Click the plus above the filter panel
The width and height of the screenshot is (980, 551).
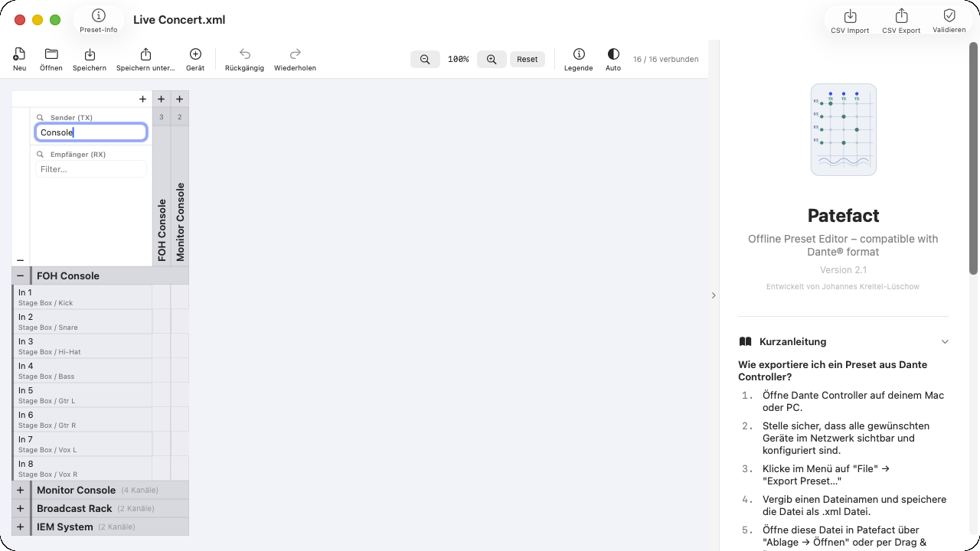142,99
